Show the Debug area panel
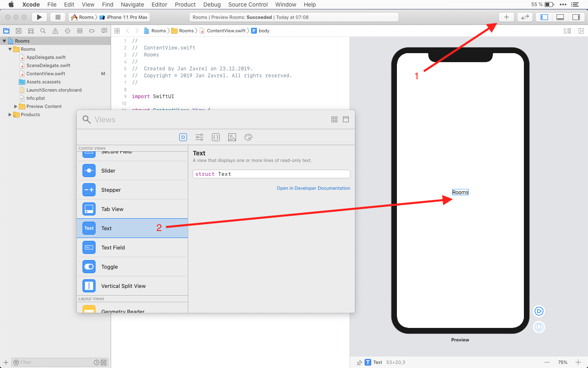The image size is (588, 368). [x=560, y=17]
